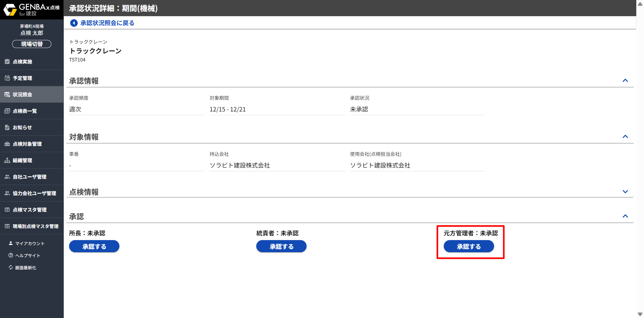Screen dimensions: 644x318
Task: Click the back arrow circle icon
Action: (x=74, y=23)
